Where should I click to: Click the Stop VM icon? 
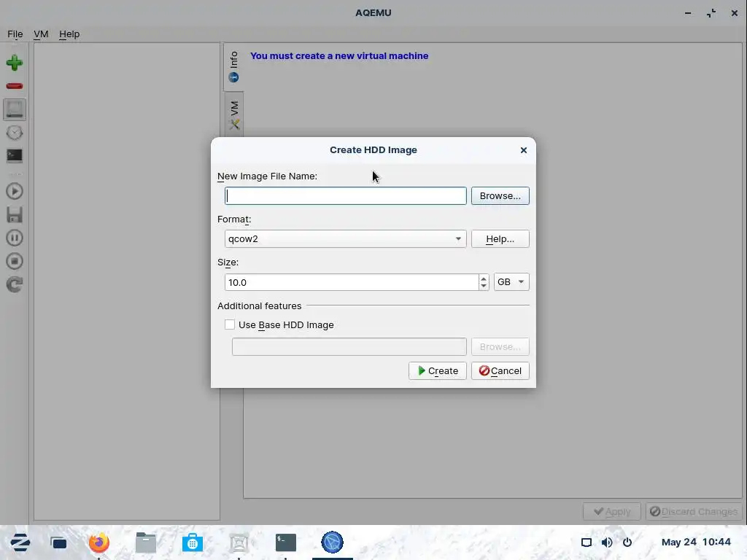tap(15, 262)
